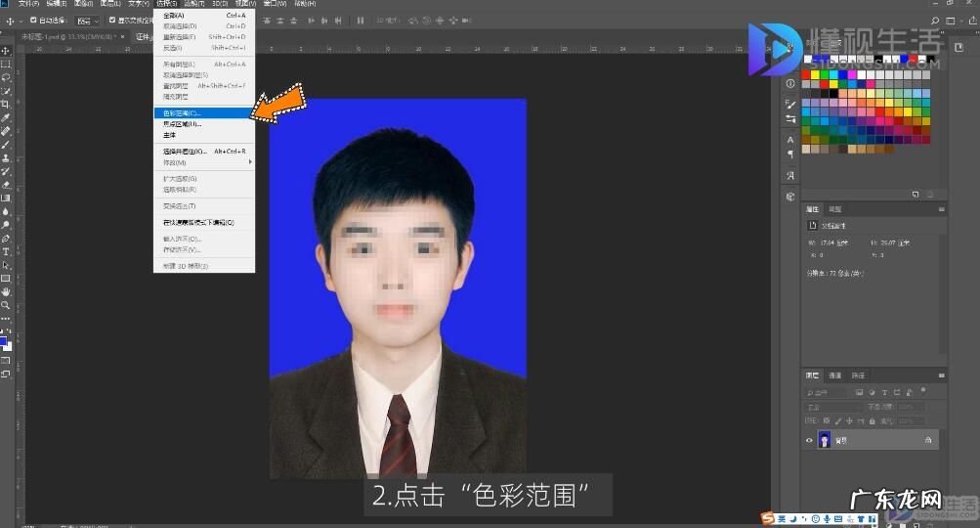Switch to the 路径 paths tab
The image size is (980, 528).
pyautogui.click(x=858, y=375)
